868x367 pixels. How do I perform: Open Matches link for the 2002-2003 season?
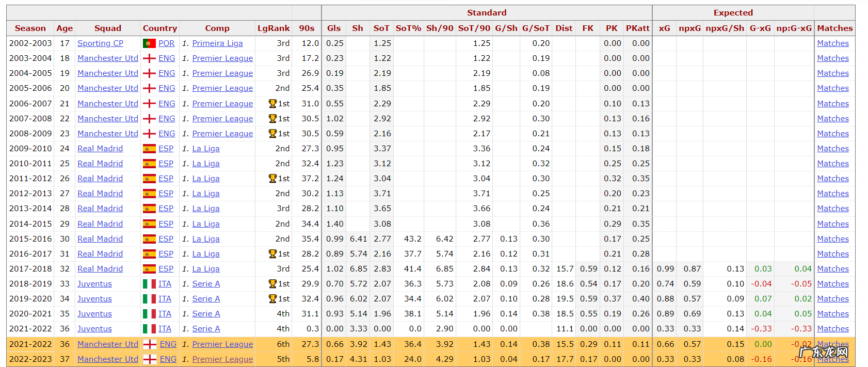click(x=832, y=43)
